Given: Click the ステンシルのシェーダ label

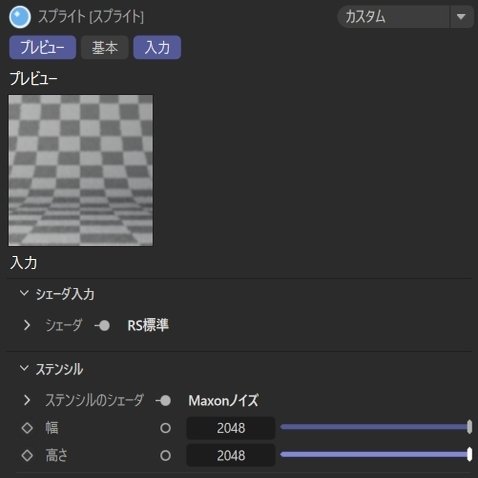Looking at the screenshot, I should [x=95, y=400].
